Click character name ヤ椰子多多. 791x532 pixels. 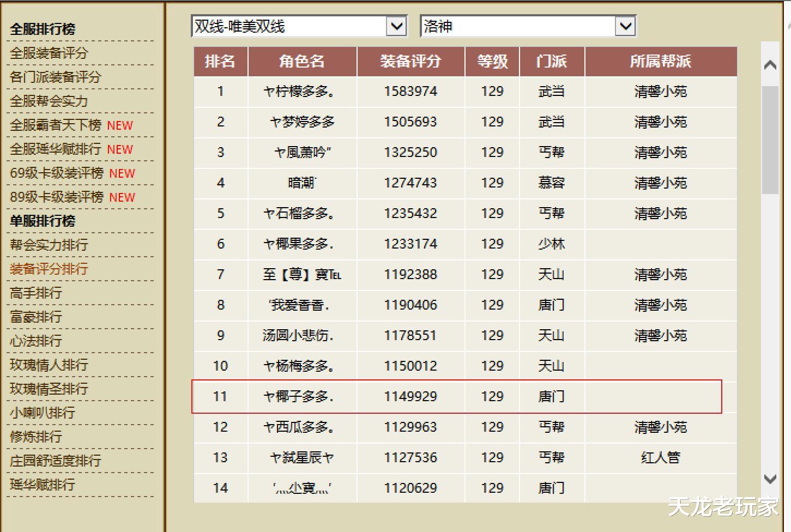(299, 397)
